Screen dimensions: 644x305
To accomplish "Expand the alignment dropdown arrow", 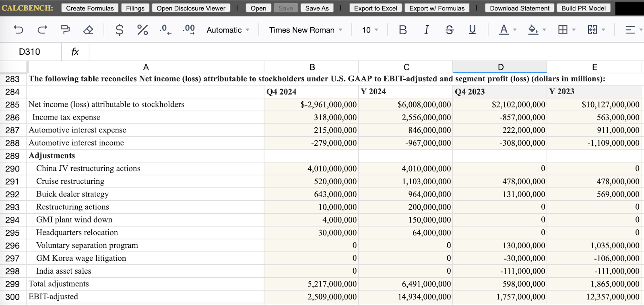I will (x=641, y=30).
